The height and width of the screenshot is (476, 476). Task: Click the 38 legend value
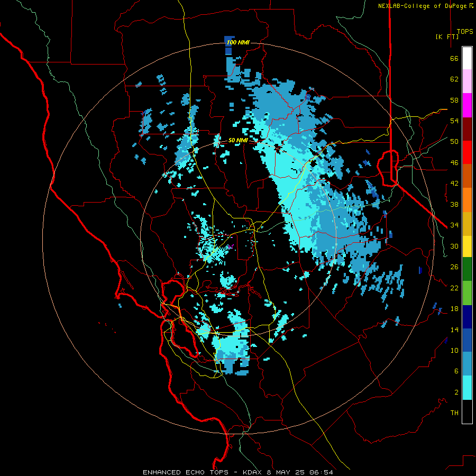pyautogui.click(x=454, y=204)
